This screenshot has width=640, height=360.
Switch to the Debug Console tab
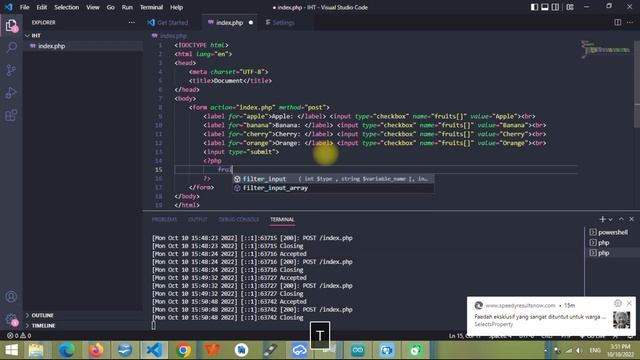pos(239,220)
